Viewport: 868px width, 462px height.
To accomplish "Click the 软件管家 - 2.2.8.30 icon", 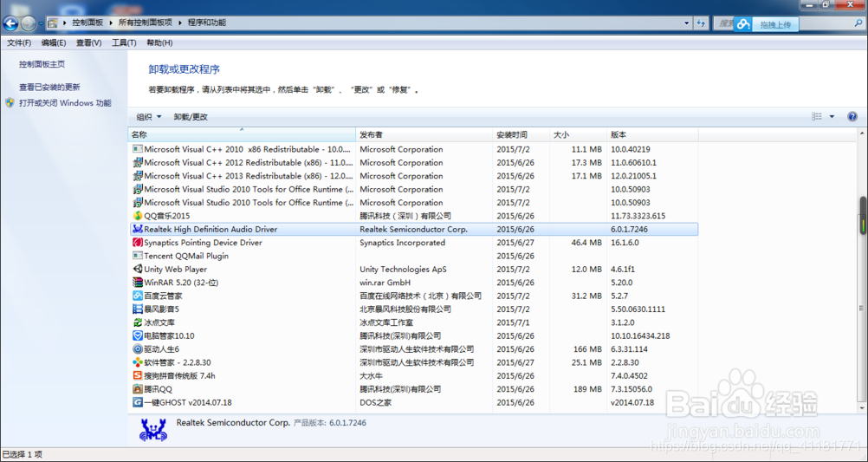I will (x=138, y=362).
